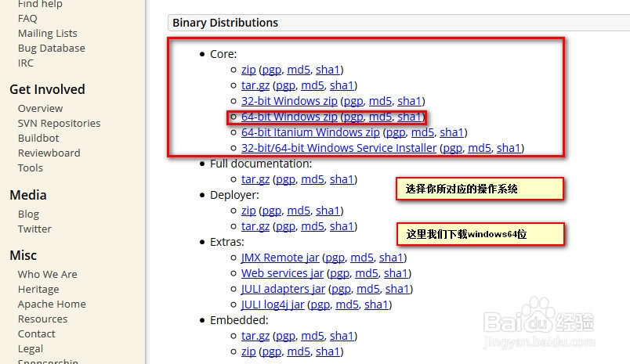Open the Legal link
This screenshot has width=630, height=364.
(30, 349)
